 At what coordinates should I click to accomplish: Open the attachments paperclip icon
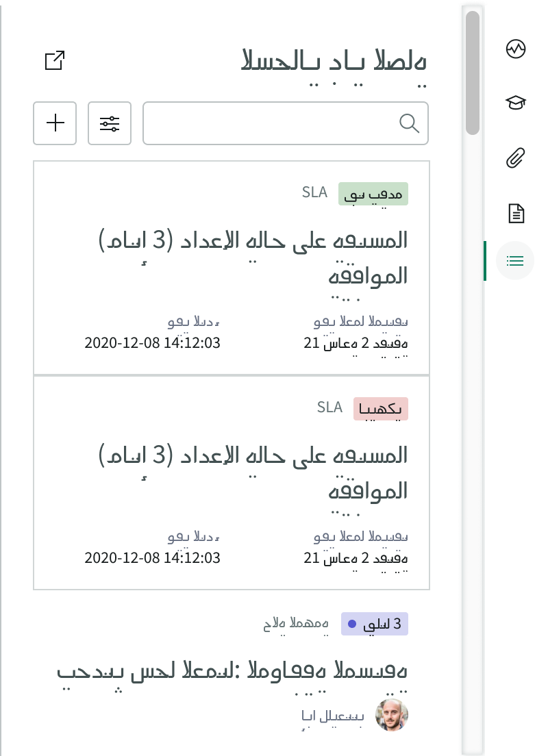pos(515,156)
